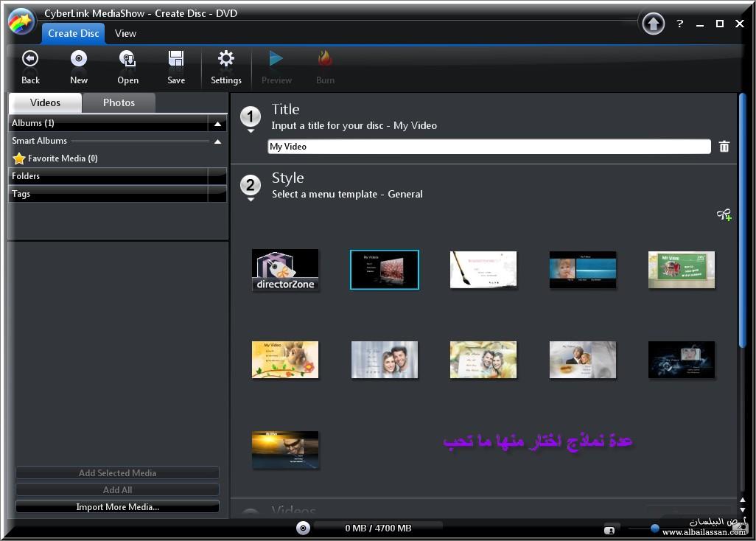756x541 pixels.
Task: Click the Add All button
Action: click(117, 490)
